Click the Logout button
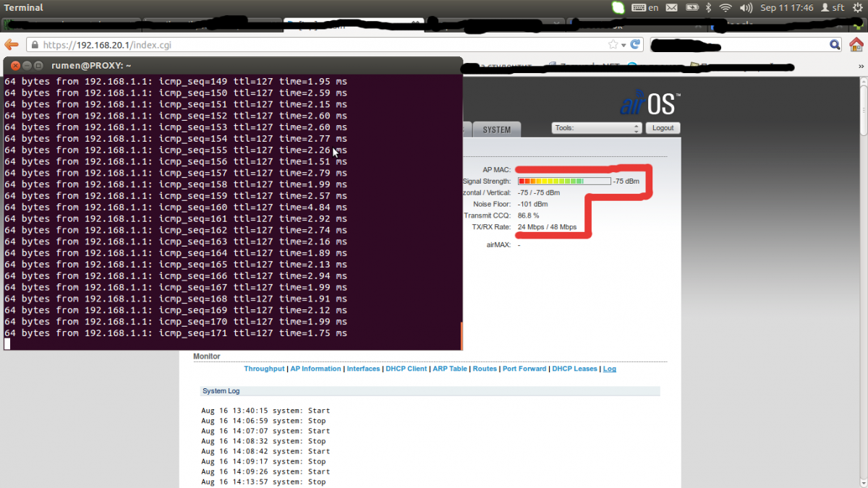The image size is (868, 488). (663, 128)
